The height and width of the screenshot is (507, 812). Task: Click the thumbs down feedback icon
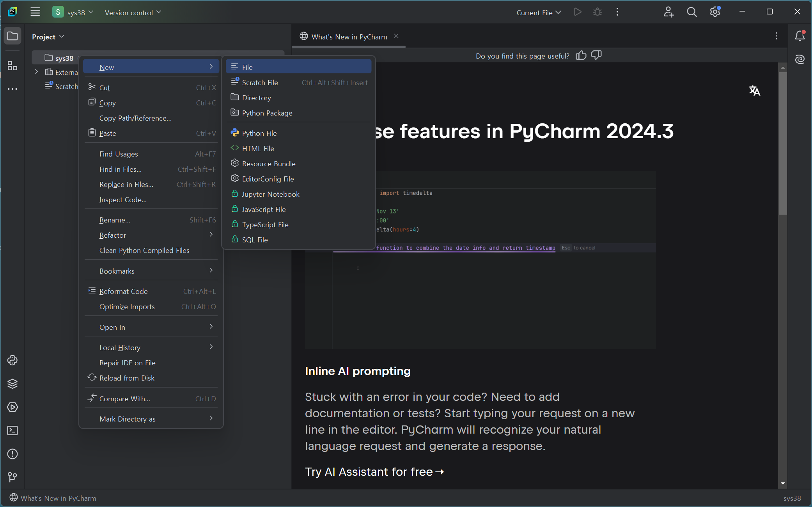coord(596,55)
